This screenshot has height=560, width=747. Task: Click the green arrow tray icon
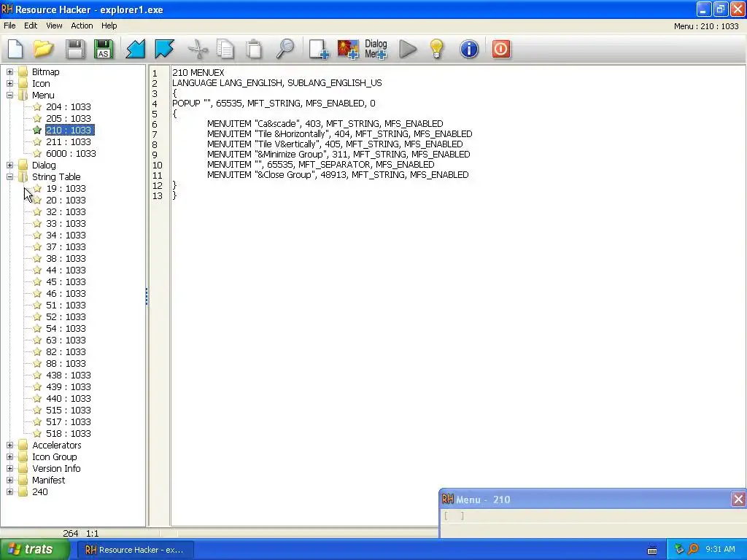679,549
